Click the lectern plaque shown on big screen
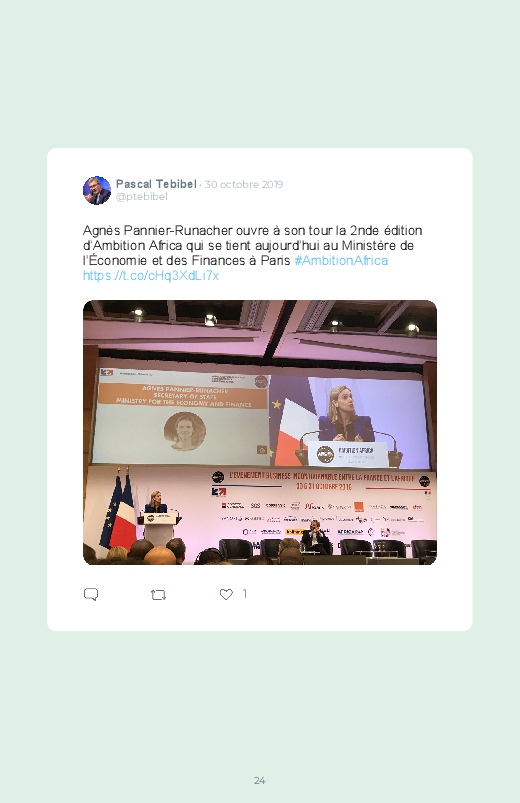520x803 pixels. 348,454
